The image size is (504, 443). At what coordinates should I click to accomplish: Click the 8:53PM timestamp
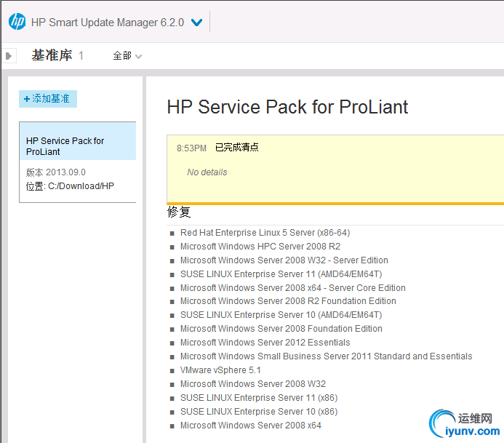tap(191, 148)
